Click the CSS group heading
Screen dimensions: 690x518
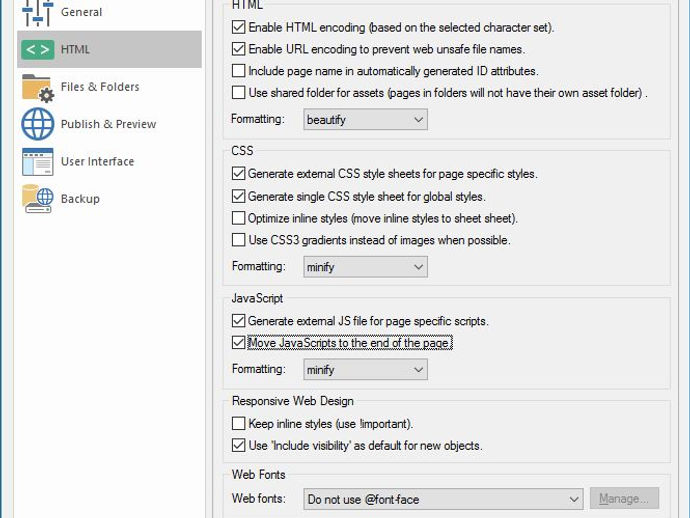[242, 151]
